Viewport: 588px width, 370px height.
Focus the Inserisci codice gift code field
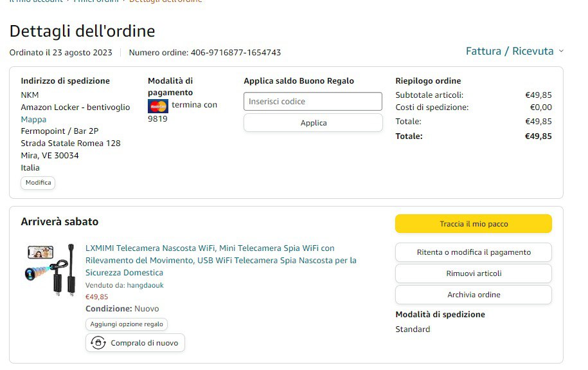[x=313, y=102]
